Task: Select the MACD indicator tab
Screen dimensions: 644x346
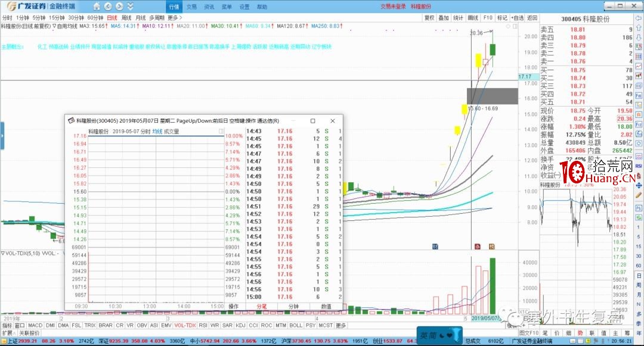Action: (x=35, y=325)
